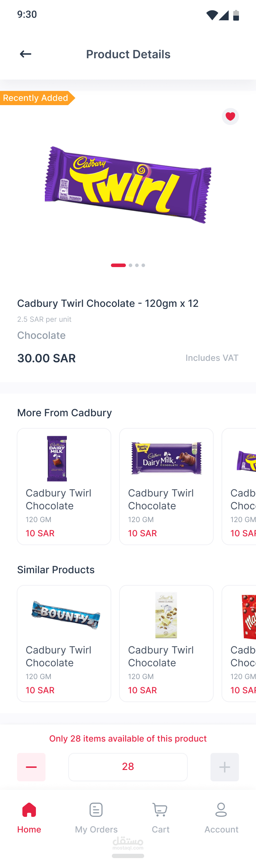Go to the Account tab
The width and height of the screenshot is (256, 868).
[221, 818]
